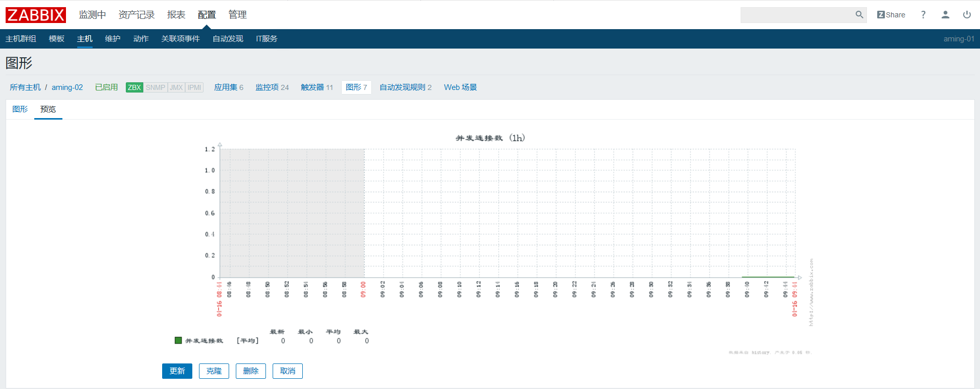Click the 图形 page heading

(x=19, y=63)
